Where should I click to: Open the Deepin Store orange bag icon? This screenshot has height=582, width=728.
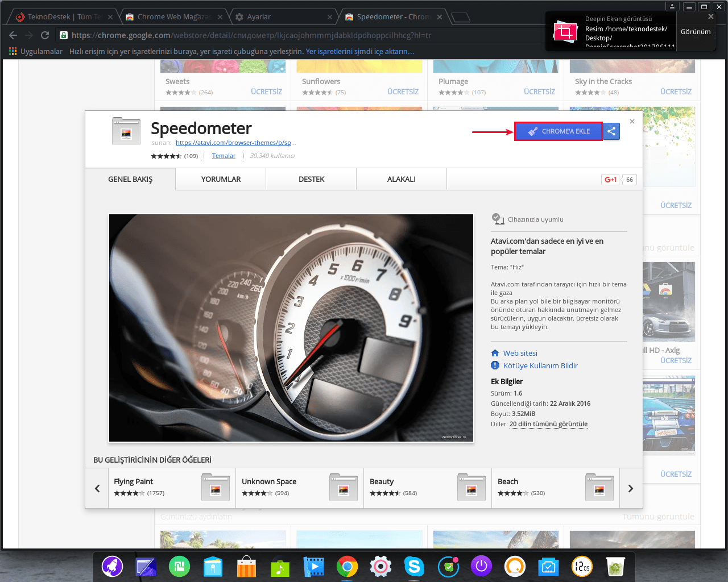coord(246,567)
